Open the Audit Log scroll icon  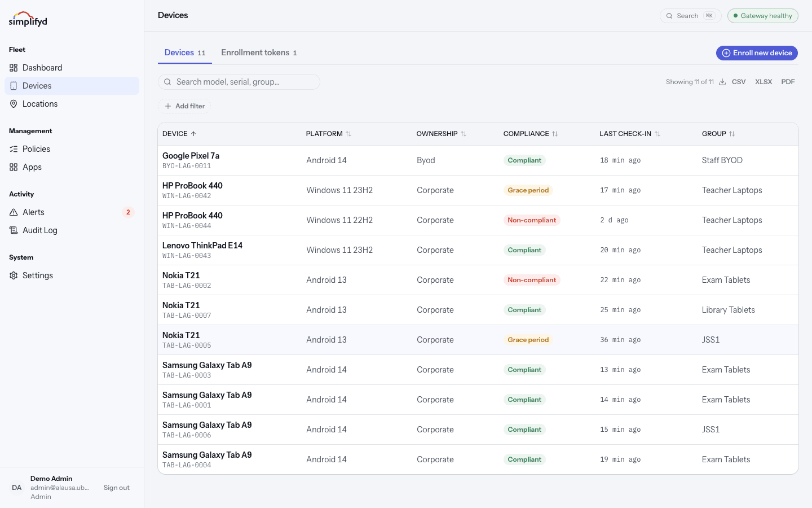[x=14, y=230]
